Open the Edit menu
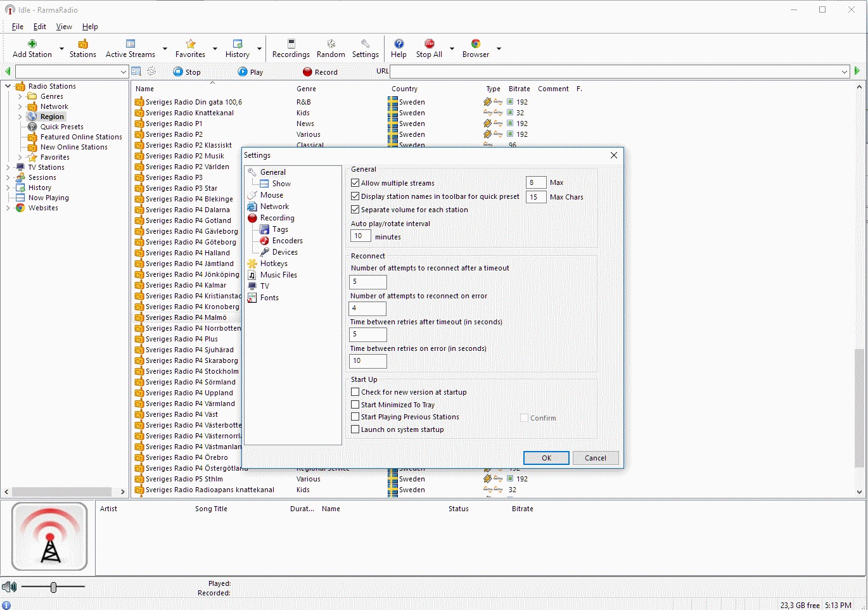Viewport: 868px width, 610px height. click(x=40, y=27)
